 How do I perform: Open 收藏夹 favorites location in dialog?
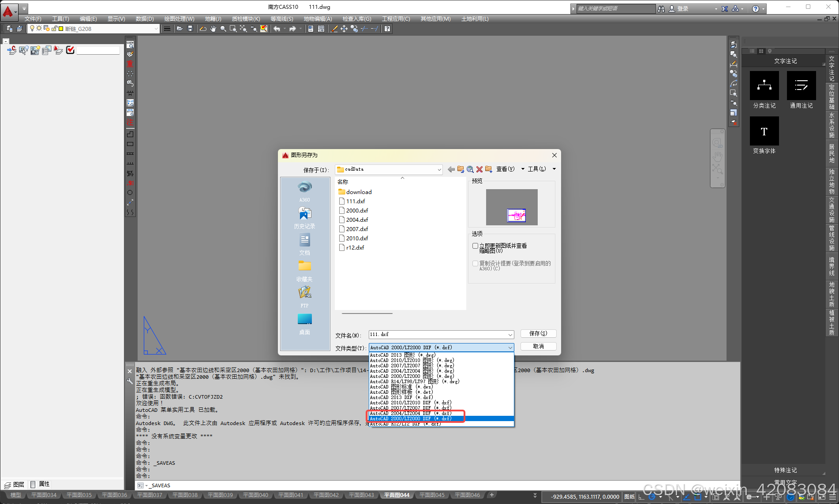pyautogui.click(x=305, y=271)
